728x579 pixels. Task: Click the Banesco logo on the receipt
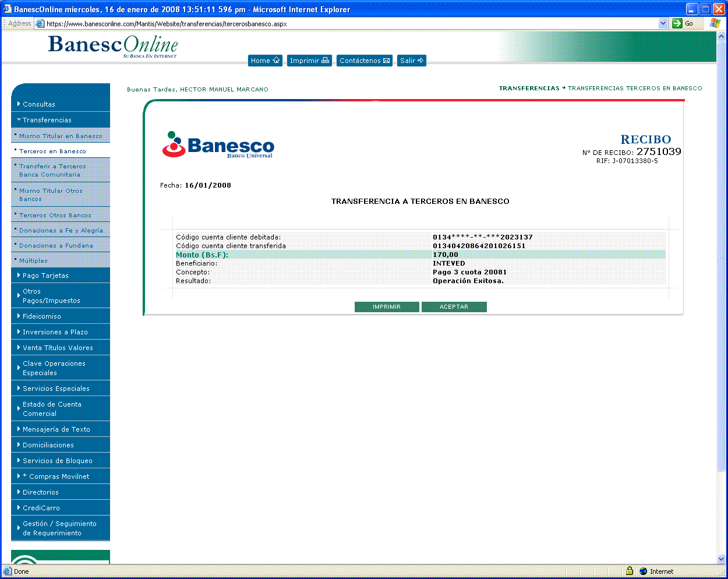pyautogui.click(x=218, y=144)
